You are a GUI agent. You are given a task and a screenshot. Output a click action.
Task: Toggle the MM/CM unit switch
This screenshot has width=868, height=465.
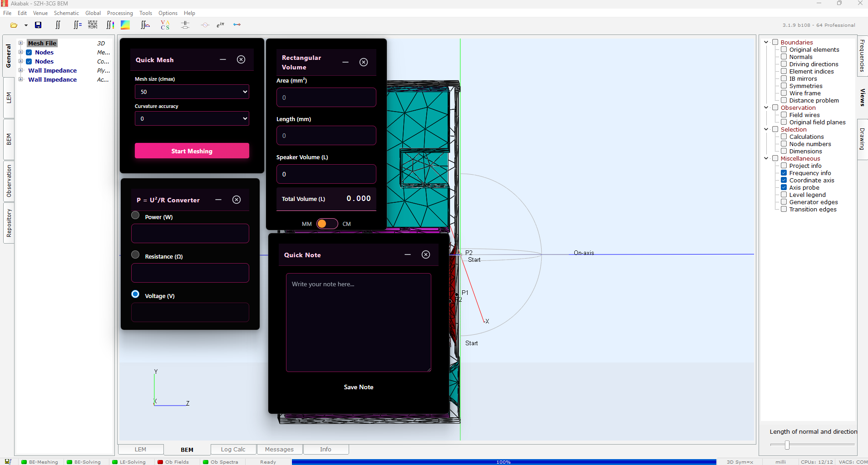tap(327, 224)
